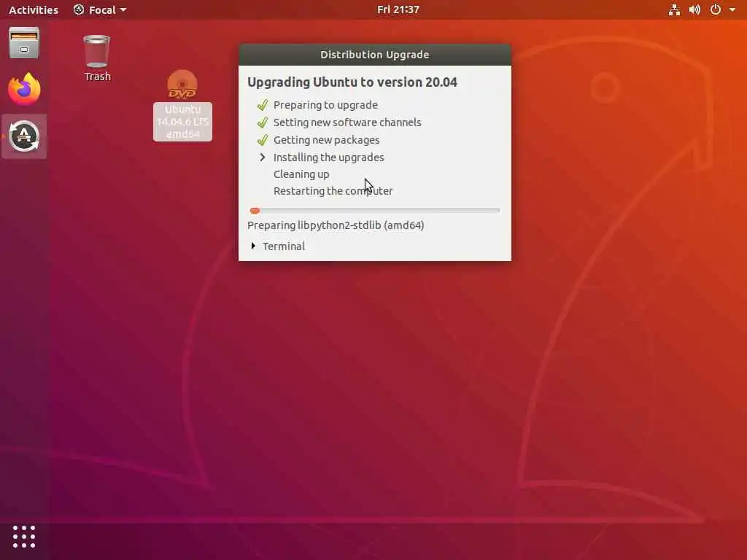Image resolution: width=747 pixels, height=560 pixels.
Task: Open the clock showing Fri 21:37
Action: pos(398,9)
